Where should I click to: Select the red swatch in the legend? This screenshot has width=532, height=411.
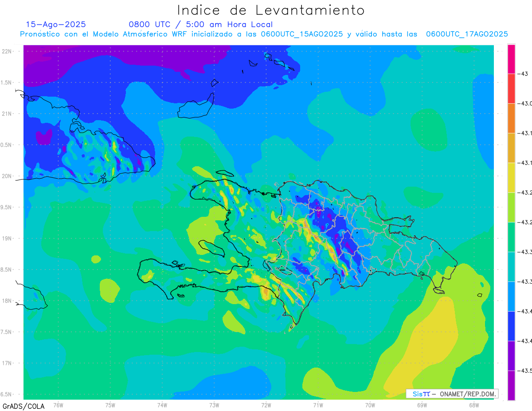pos(511,88)
